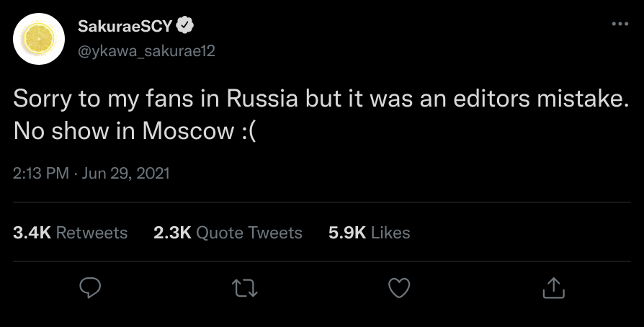
Task: Reply using the speech bubble icon
Action: point(89,288)
